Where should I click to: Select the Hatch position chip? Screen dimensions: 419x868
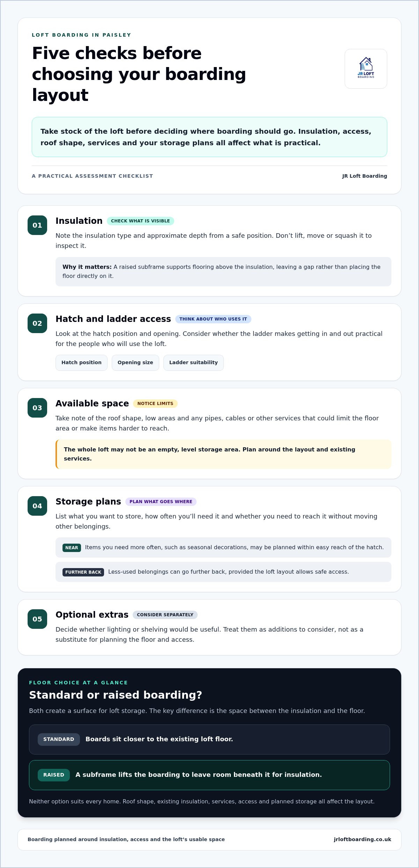(81, 362)
